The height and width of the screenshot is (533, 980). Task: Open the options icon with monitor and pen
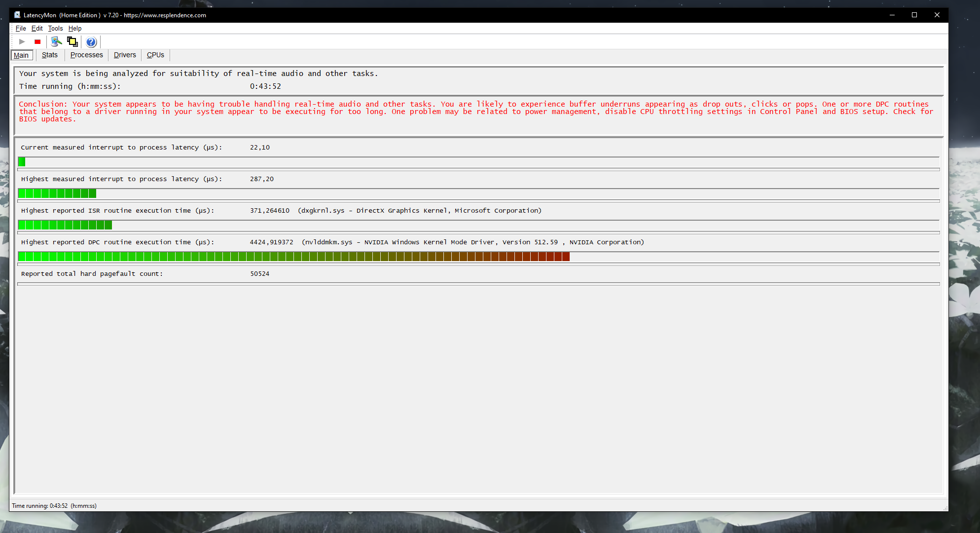coord(56,42)
